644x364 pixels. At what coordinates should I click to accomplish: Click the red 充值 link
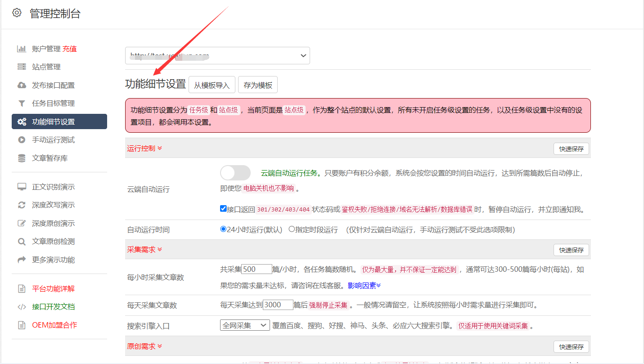(x=70, y=49)
